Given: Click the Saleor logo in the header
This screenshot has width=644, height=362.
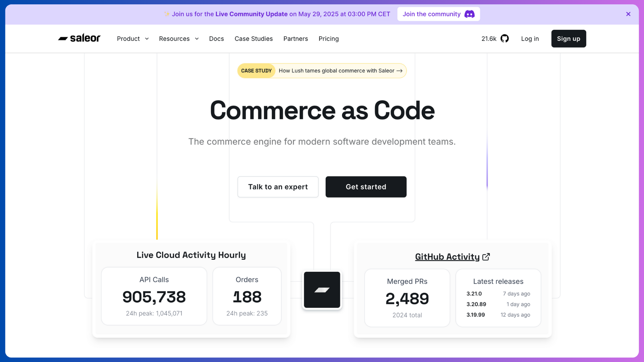Looking at the screenshot, I should coord(79,39).
